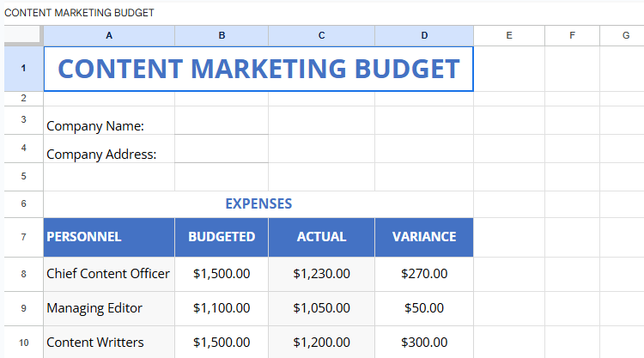Image resolution: width=644 pixels, height=358 pixels.
Task: Select the Company Name label cell
Action: click(x=109, y=125)
